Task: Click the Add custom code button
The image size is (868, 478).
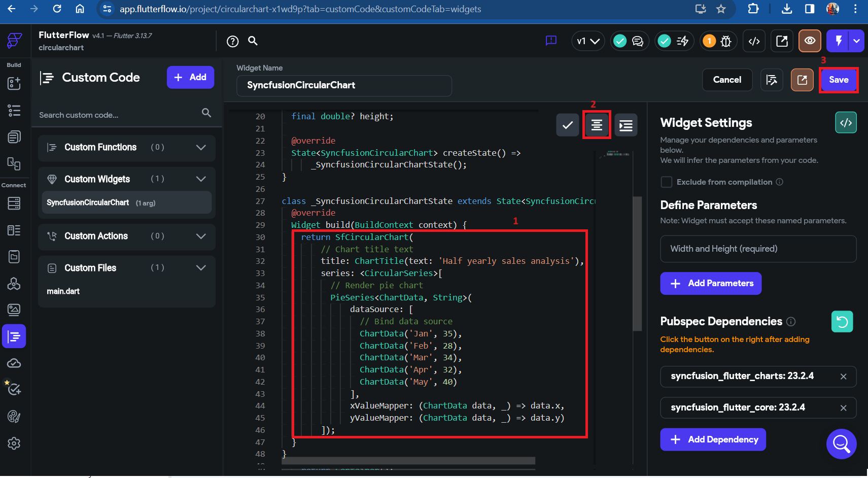Action: click(x=190, y=77)
